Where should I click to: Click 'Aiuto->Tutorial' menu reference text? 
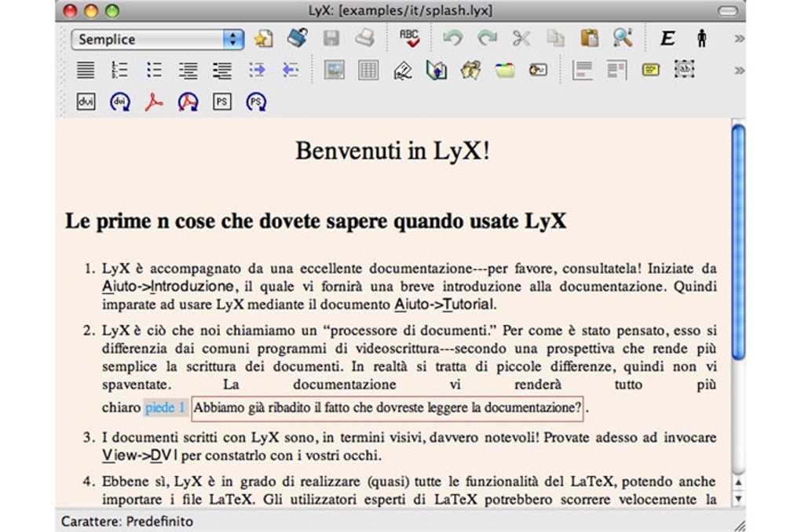point(444,304)
